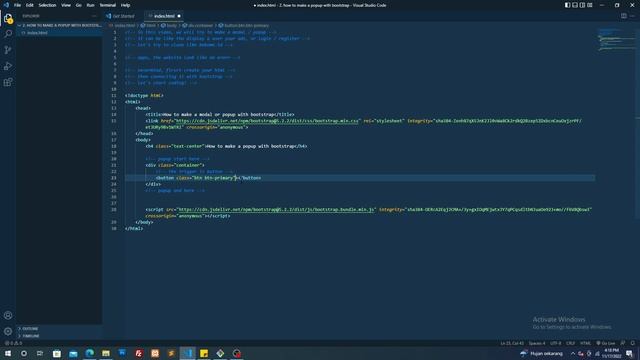Click the body breadcrumb segment
The width and height of the screenshot is (640, 360).
coord(169,25)
